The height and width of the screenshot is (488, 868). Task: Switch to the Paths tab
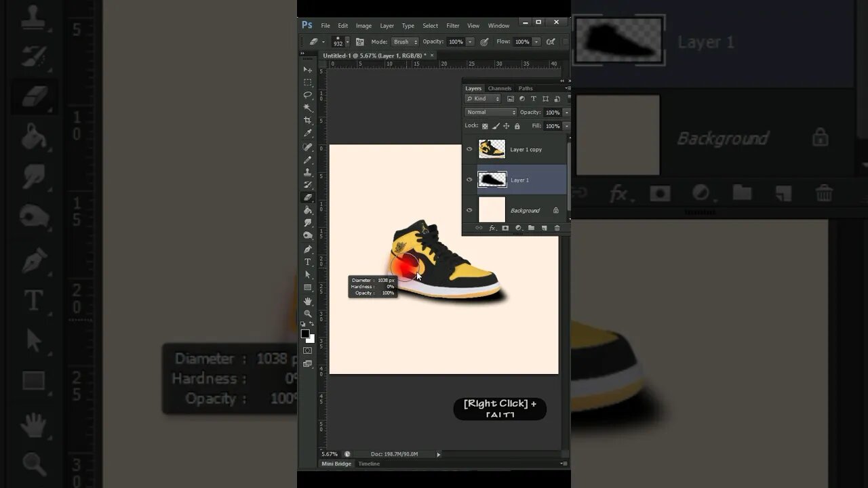526,88
